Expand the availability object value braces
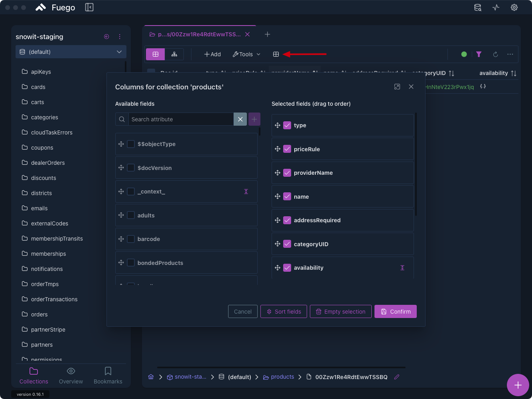 (483, 87)
